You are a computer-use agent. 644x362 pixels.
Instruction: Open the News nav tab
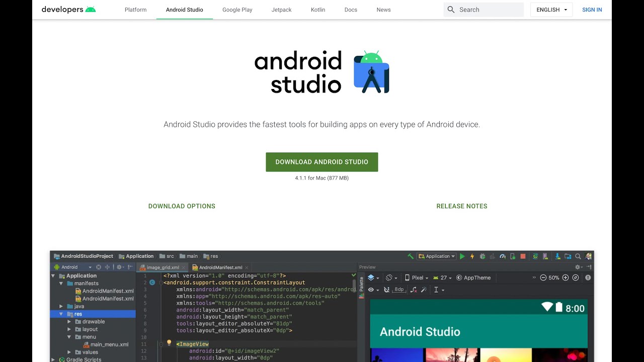coord(383,10)
